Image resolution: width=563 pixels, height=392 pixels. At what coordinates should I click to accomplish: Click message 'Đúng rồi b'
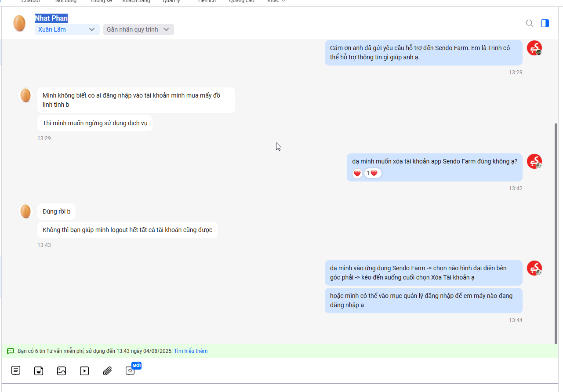tap(56, 211)
